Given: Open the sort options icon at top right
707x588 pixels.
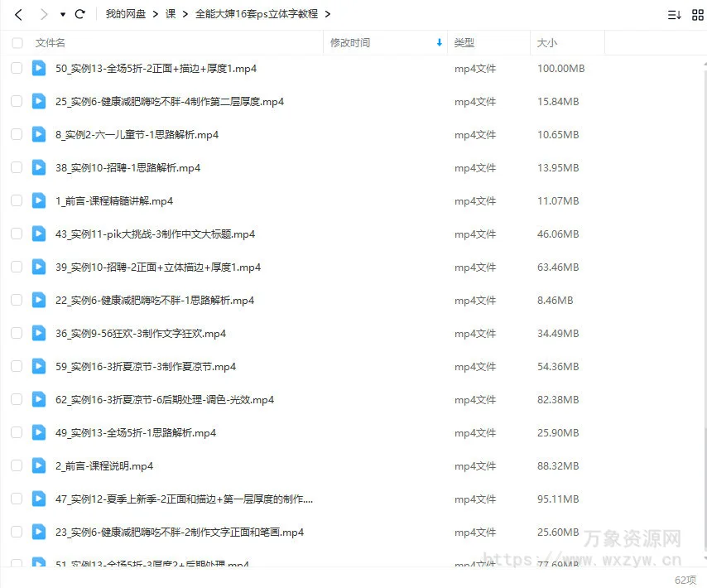Looking at the screenshot, I should click(674, 14).
